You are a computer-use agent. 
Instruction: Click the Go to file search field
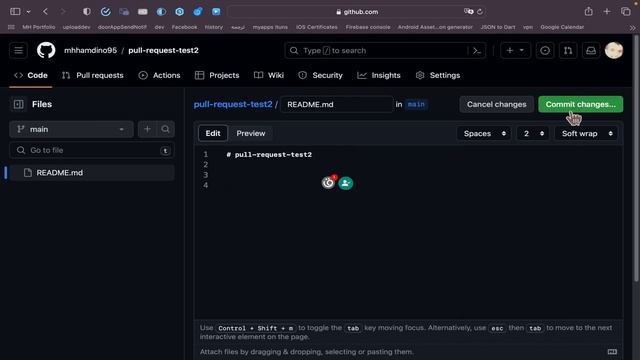[92, 150]
